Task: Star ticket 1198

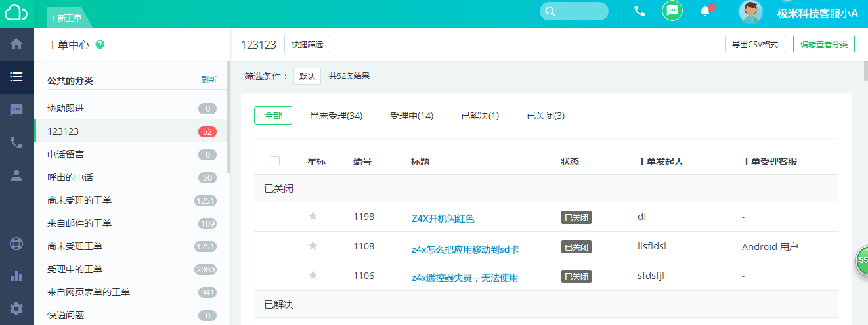Action: click(313, 216)
